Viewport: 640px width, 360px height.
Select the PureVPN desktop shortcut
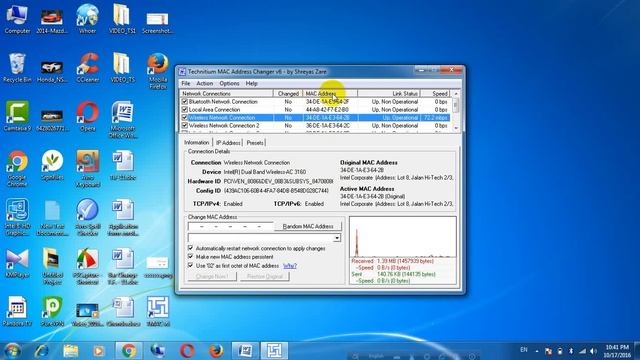(x=52, y=311)
